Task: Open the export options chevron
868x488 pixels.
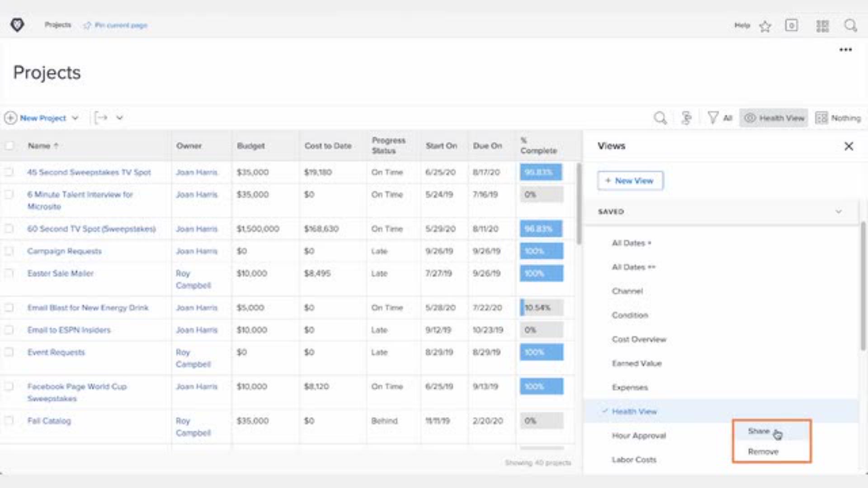Action: click(x=119, y=118)
